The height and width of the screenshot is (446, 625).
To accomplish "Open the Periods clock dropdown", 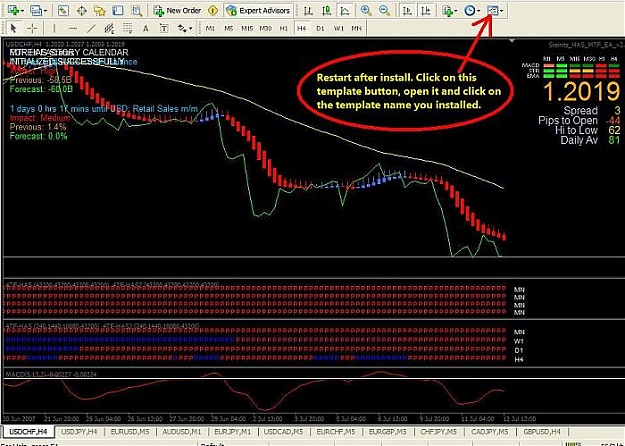I will [472, 11].
